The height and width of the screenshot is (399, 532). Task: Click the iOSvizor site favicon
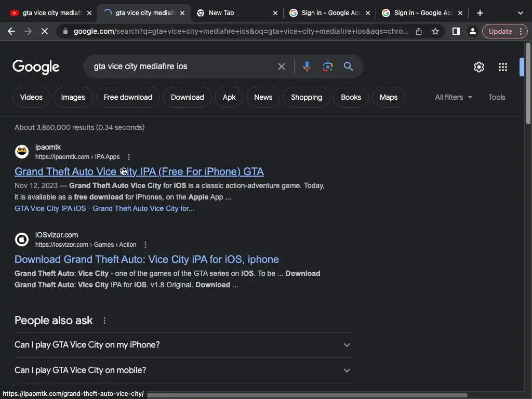(x=22, y=240)
